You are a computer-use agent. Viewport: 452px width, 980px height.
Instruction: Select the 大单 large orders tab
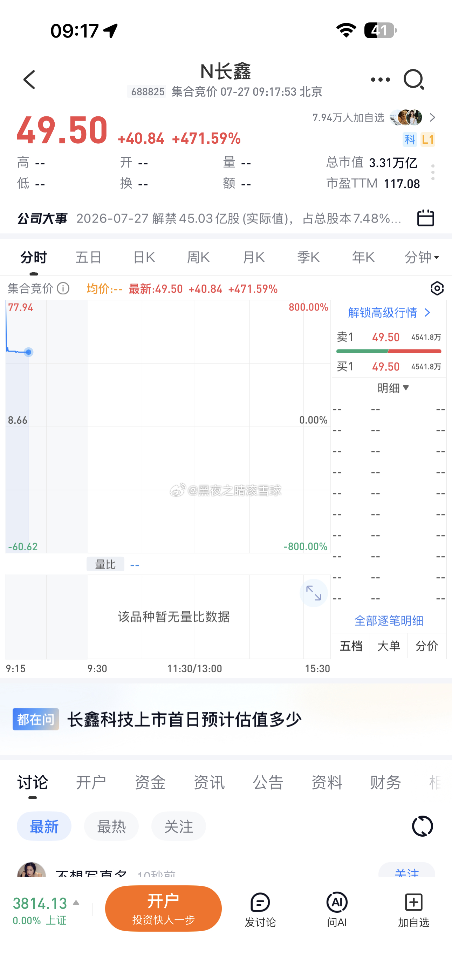point(389,646)
